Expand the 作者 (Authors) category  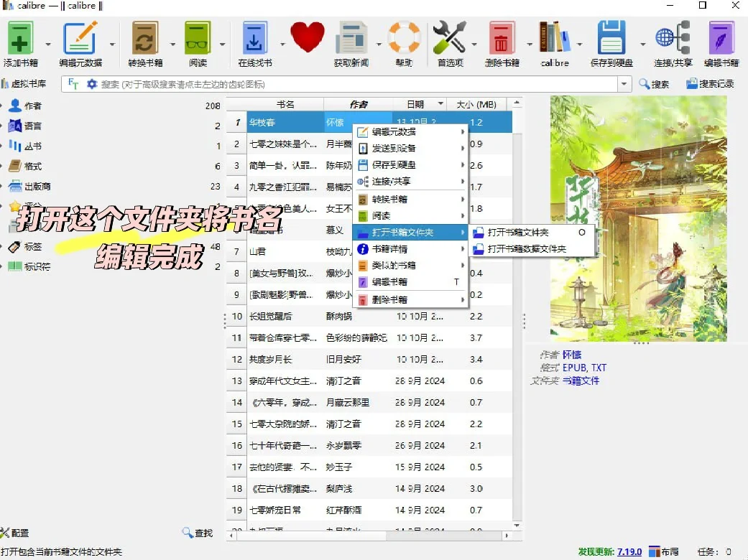tap(2, 106)
